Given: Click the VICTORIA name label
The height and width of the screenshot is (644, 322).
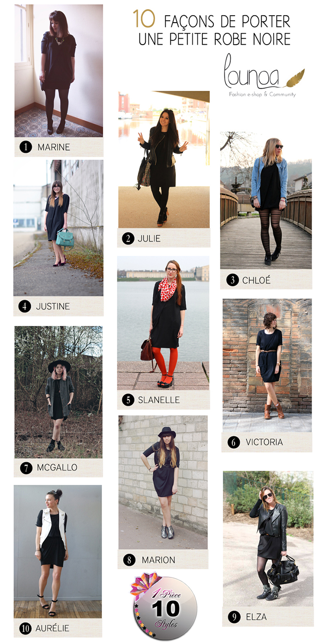Looking at the screenshot, I should click(x=264, y=443).
